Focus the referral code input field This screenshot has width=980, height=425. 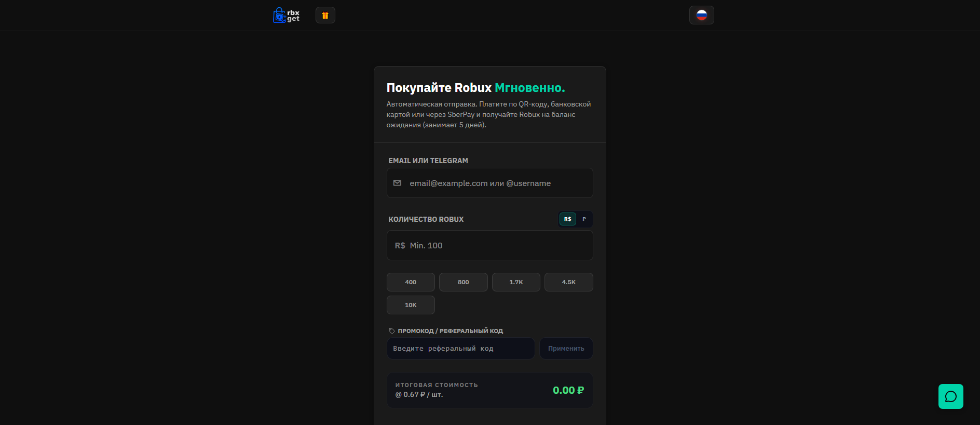point(461,349)
